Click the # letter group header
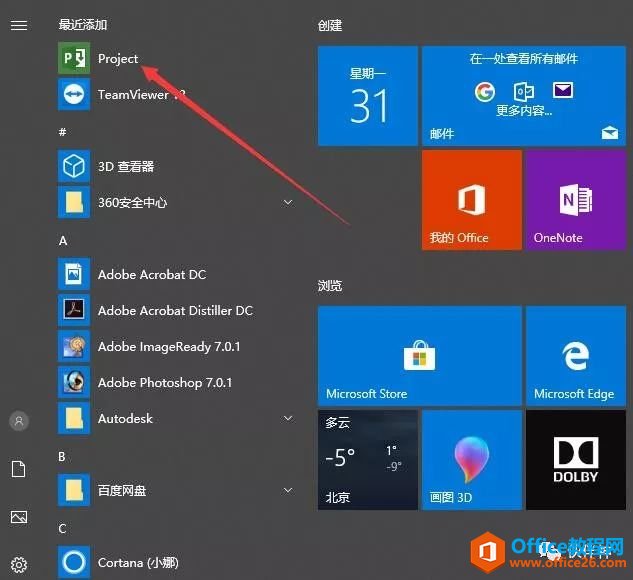 (63, 132)
